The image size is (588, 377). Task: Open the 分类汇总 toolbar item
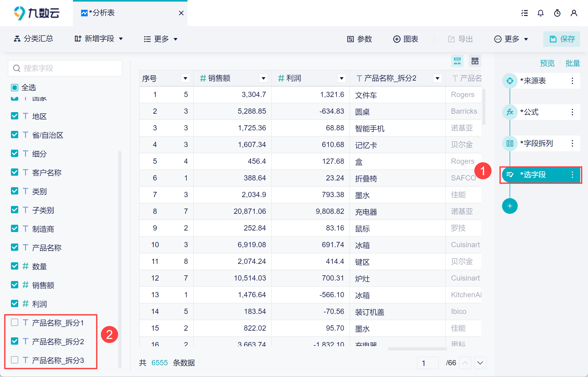33,39
